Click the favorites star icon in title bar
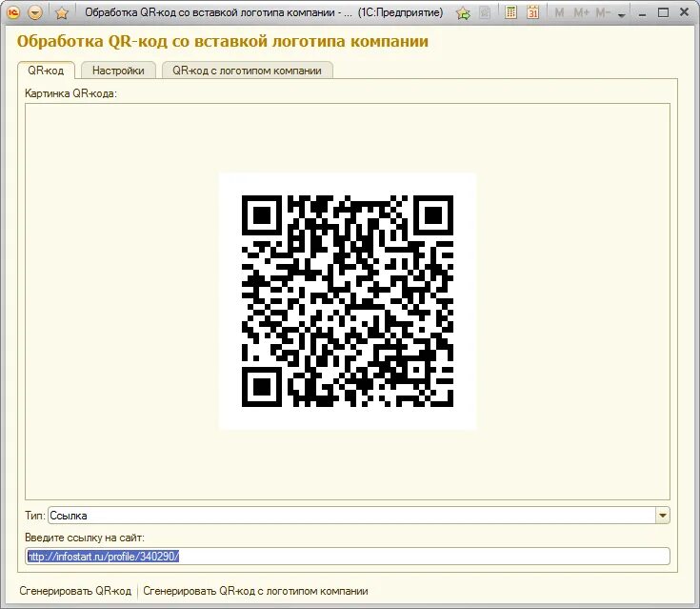Viewport: 700px width, 609px height. click(62, 13)
